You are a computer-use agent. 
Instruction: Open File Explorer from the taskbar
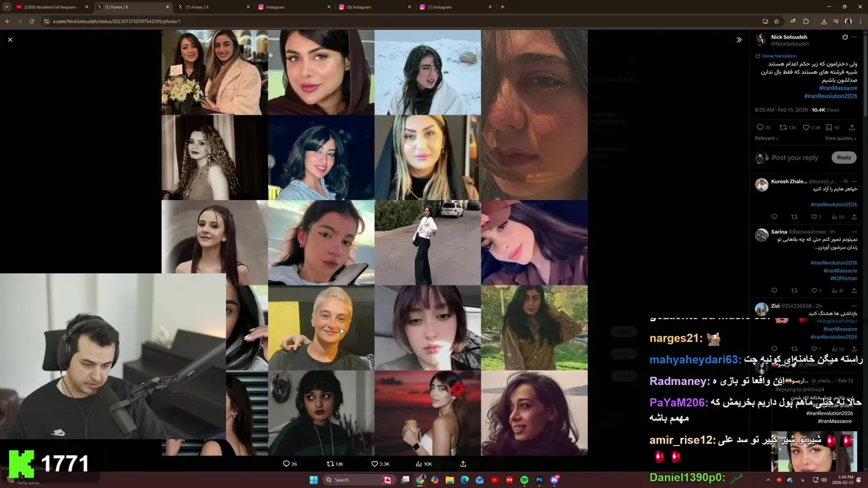point(449,480)
